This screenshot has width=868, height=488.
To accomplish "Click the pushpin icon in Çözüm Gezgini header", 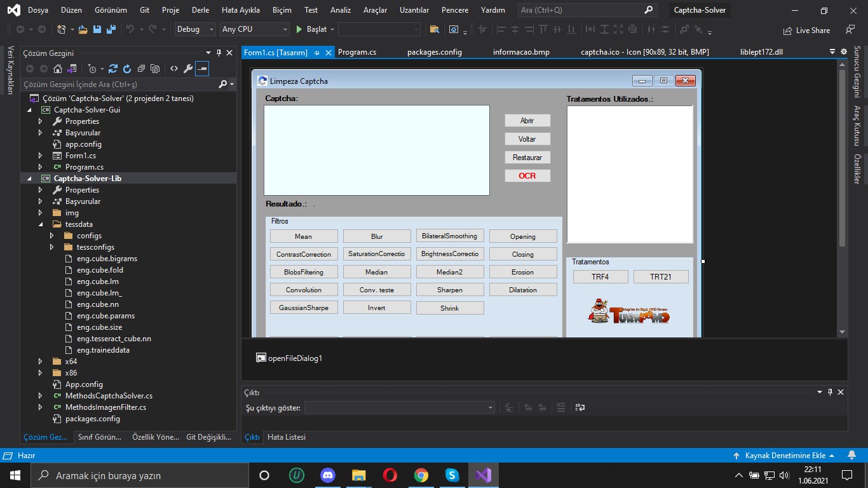I will click(x=219, y=53).
